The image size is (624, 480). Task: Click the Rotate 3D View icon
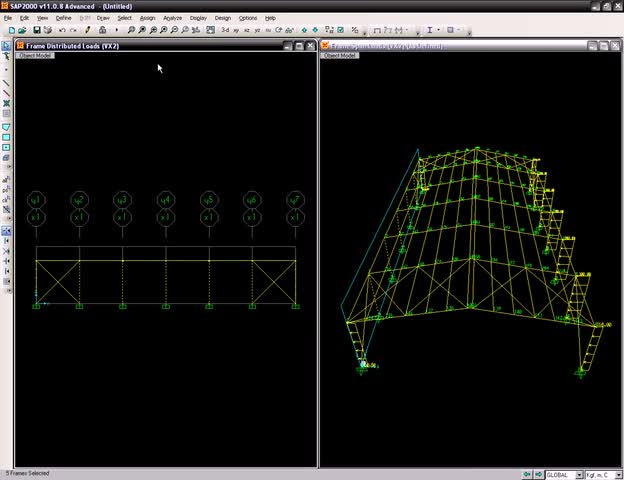coord(279,30)
